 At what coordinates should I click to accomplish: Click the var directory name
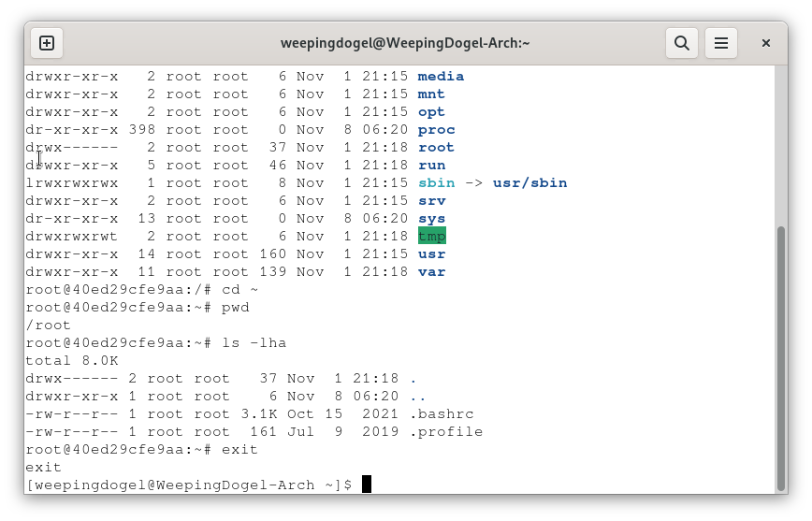431,271
